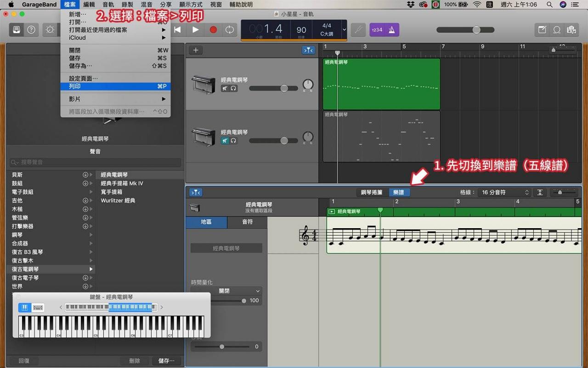Add a new track with the plus button
The width and height of the screenshot is (588, 368).
tap(196, 50)
